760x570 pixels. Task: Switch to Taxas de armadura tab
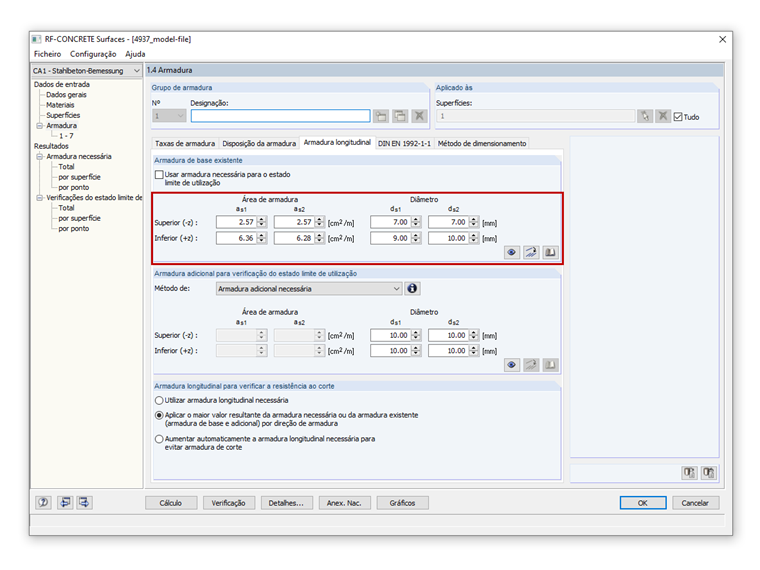pyautogui.click(x=185, y=143)
